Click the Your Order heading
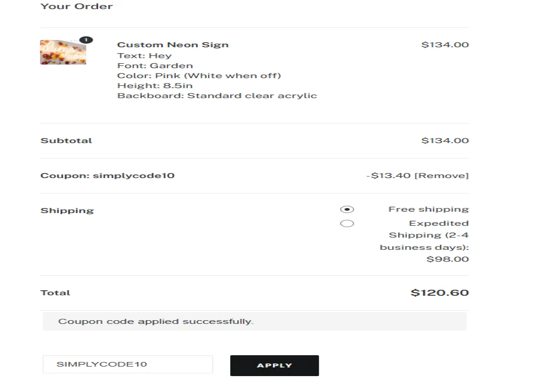The width and height of the screenshot is (545, 392). coord(76,6)
